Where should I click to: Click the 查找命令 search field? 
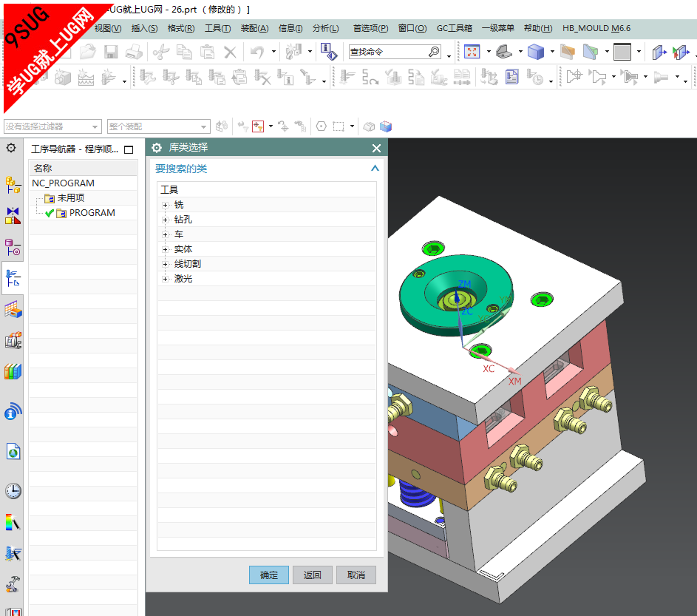click(x=395, y=52)
